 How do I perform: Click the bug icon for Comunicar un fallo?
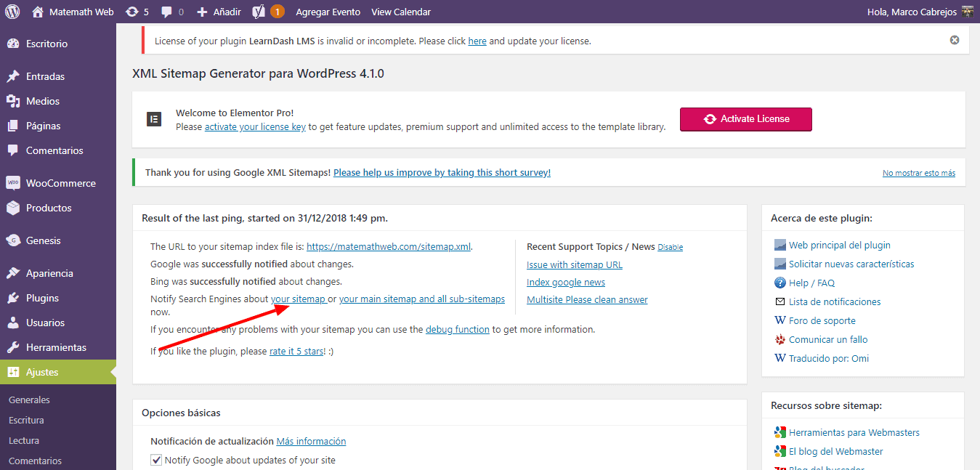pyautogui.click(x=780, y=339)
